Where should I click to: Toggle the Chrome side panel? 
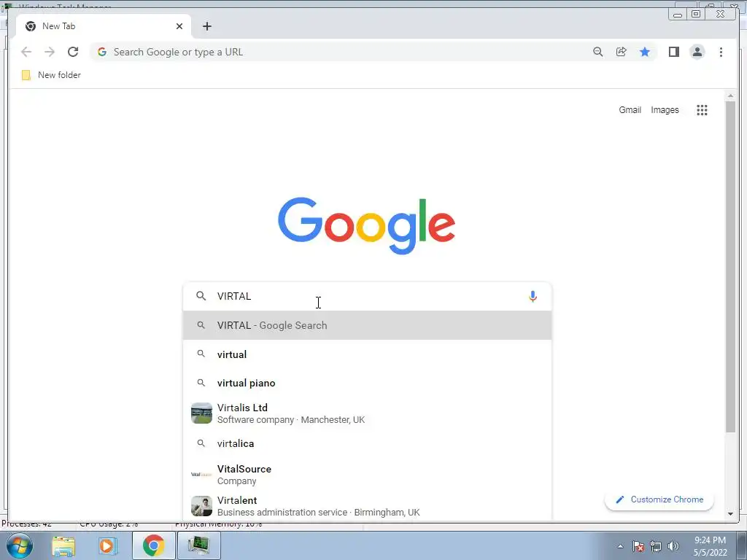(673, 52)
